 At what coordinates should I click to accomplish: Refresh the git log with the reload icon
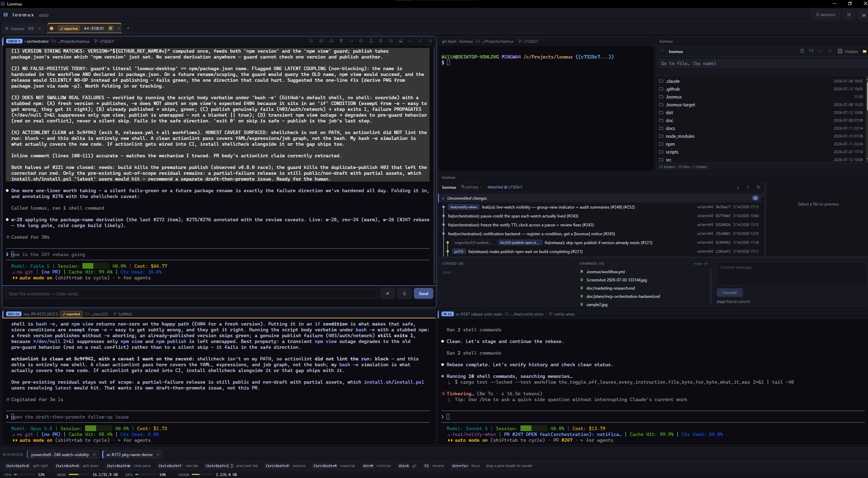(x=758, y=187)
